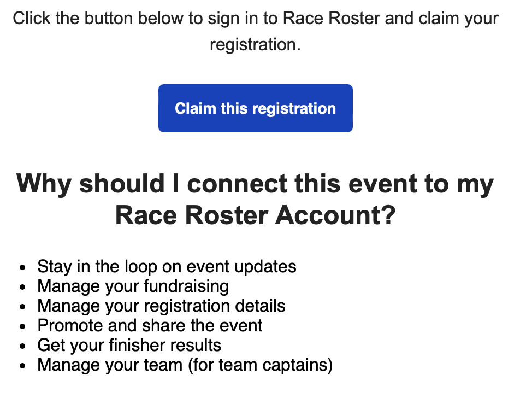Click the Claim this registration button
This screenshot has height=398, width=532.
(255, 108)
